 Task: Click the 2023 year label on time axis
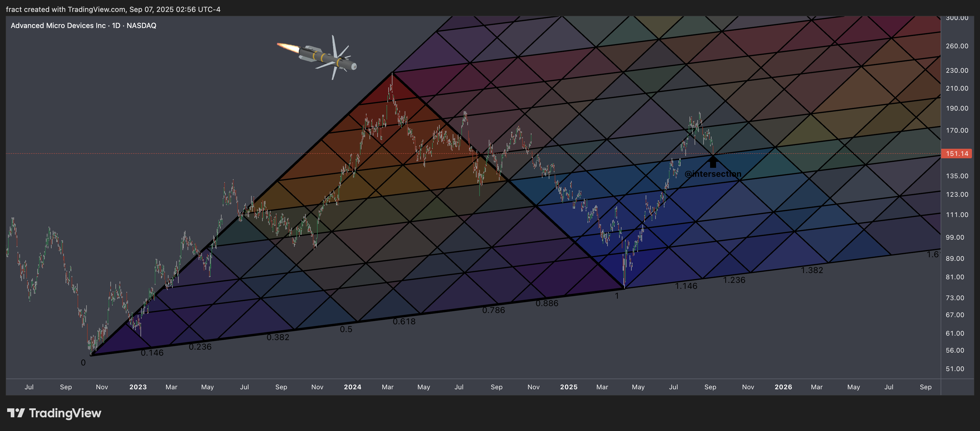click(138, 387)
